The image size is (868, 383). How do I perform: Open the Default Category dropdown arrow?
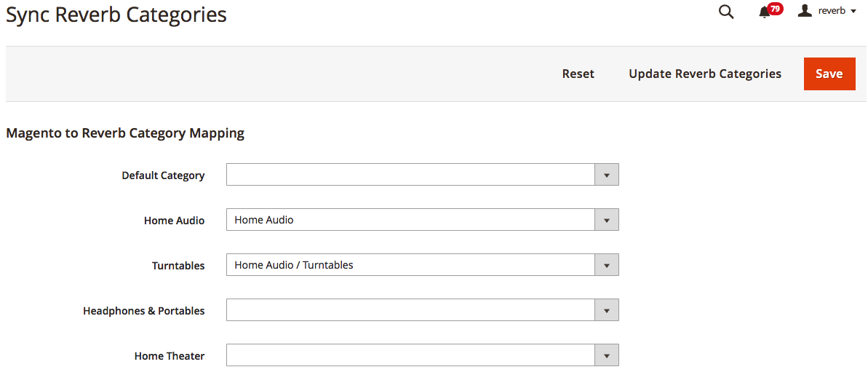coord(606,175)
